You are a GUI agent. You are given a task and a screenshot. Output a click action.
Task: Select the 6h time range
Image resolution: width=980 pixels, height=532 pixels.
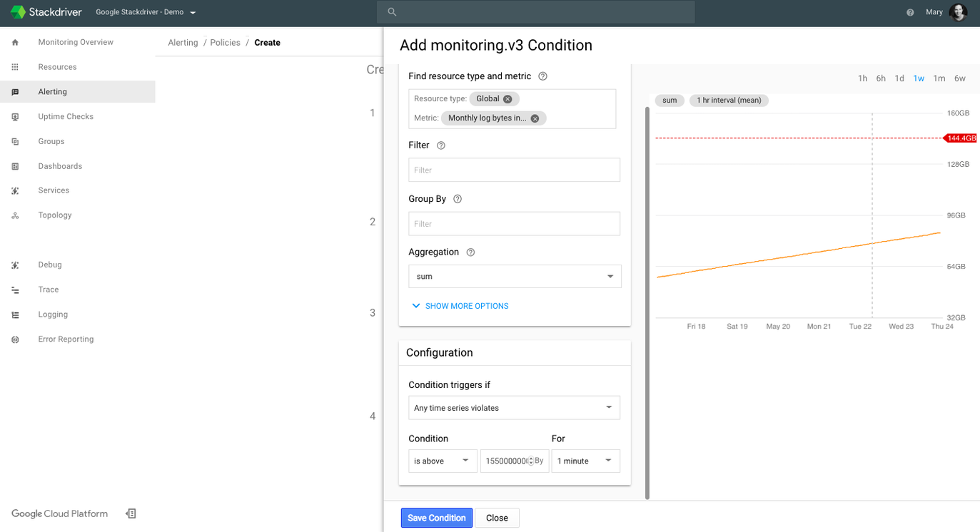tap(881, 78)
